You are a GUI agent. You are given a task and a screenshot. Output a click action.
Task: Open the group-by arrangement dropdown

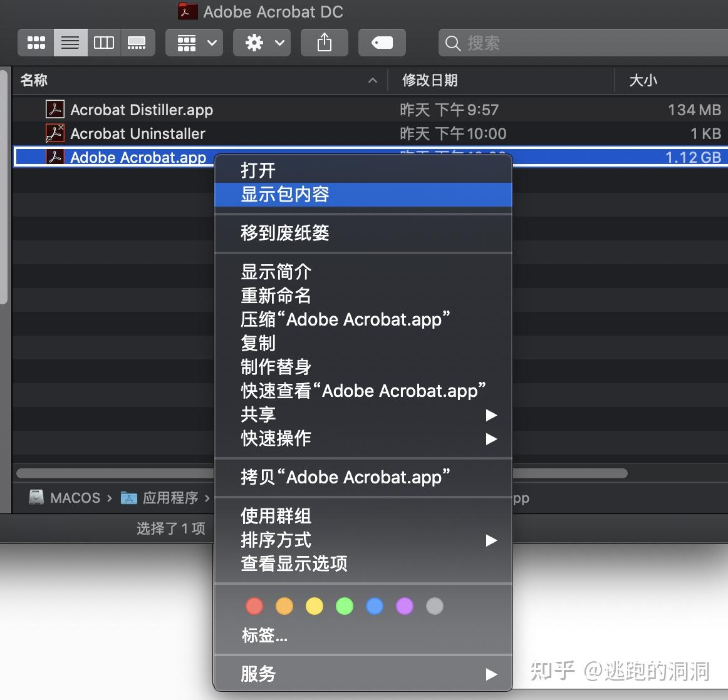[x=194, y=43]
